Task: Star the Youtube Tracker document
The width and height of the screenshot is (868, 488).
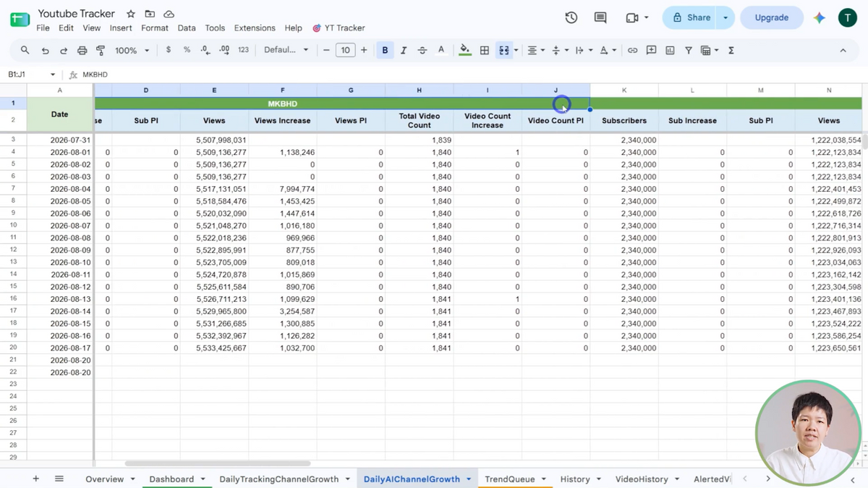Action: click(x=131, y=14)
